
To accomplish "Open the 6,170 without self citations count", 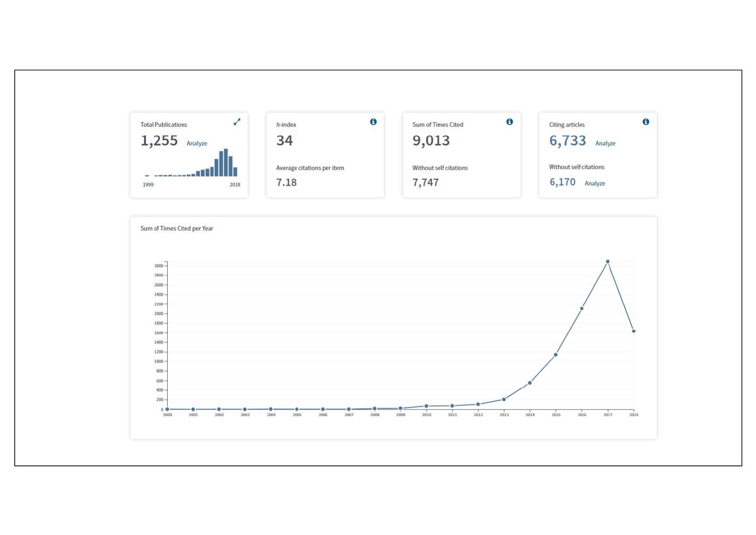I will (562, 182).
